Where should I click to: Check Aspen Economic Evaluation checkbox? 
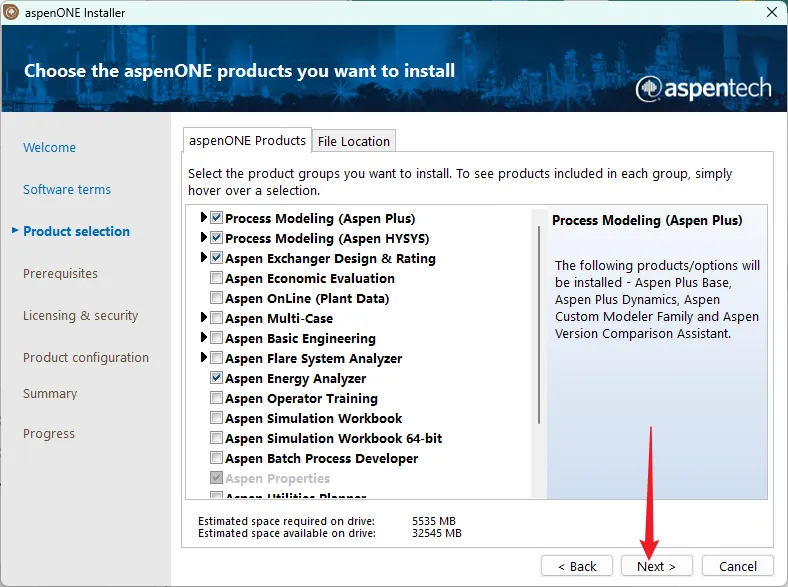216,278
